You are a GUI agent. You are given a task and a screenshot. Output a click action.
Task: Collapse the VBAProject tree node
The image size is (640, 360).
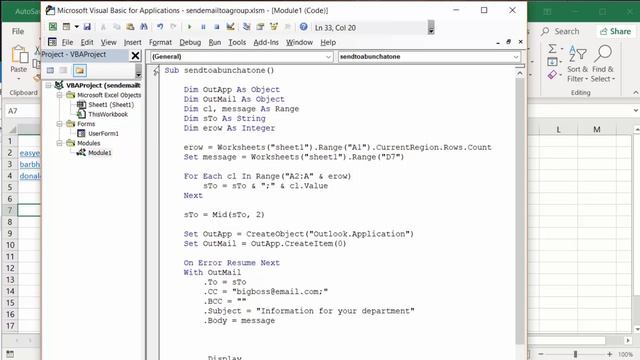point(49,85)
